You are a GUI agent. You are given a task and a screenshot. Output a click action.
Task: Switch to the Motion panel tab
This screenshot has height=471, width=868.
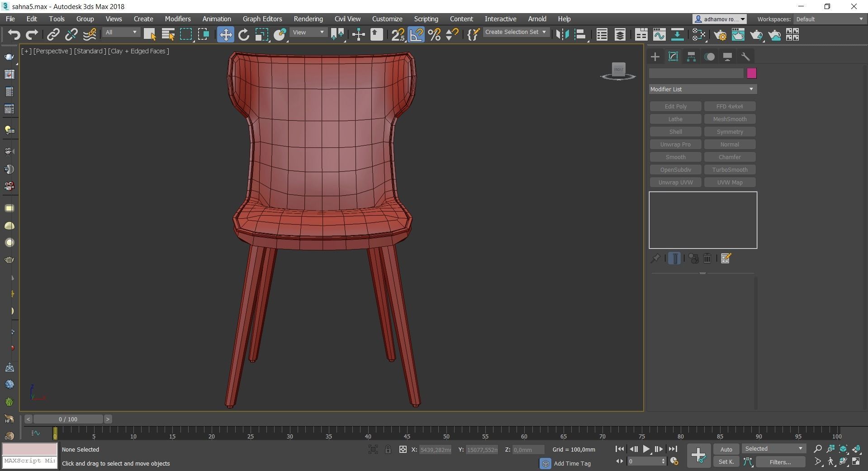[x=709, y=57]
